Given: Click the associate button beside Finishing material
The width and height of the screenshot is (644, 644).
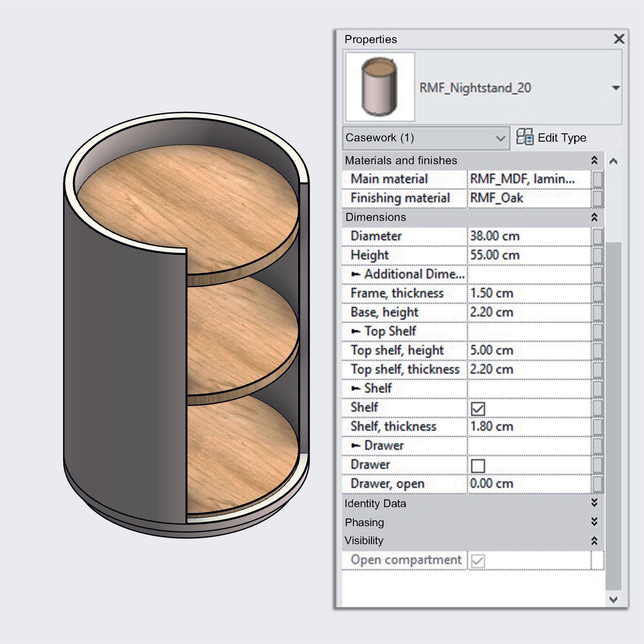Looking at the screenshot, I should tap(598, 198).
